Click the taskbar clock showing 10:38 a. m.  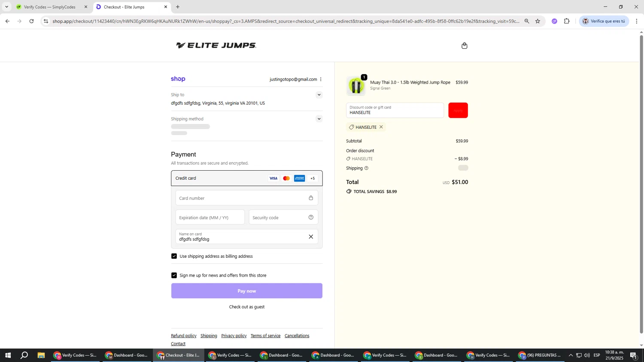(614, 355)
